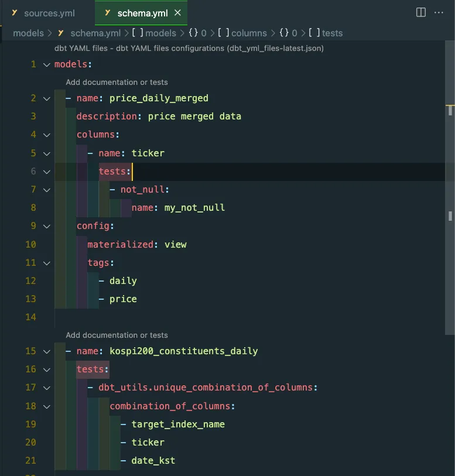Fold combination_of_columns on line 18
455x476 pixels.
click(46, 406)
